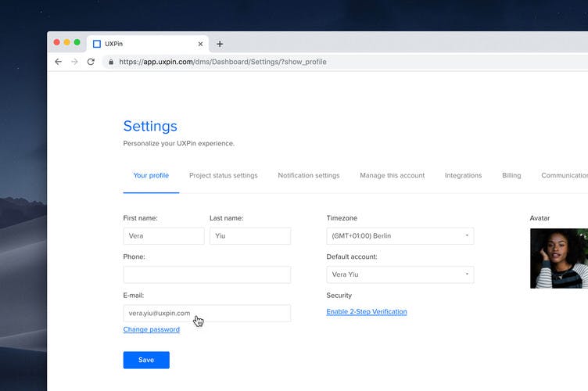Click the padlock icon in the address bar
The width and height of the screenshot is (588, 391).
point(111,62)
